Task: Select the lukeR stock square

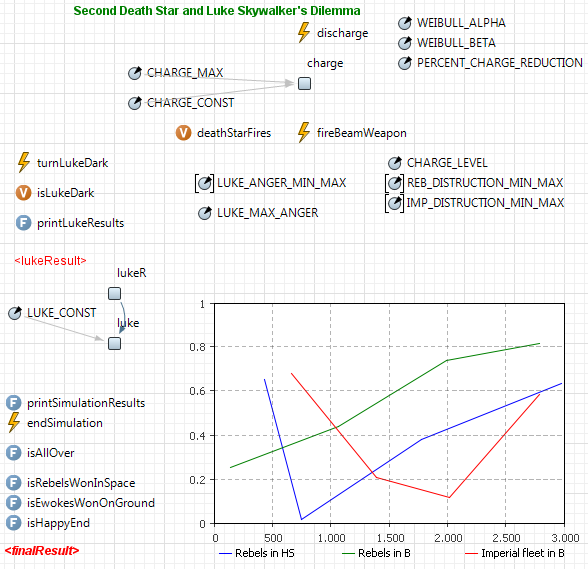Action: (114, 293)
